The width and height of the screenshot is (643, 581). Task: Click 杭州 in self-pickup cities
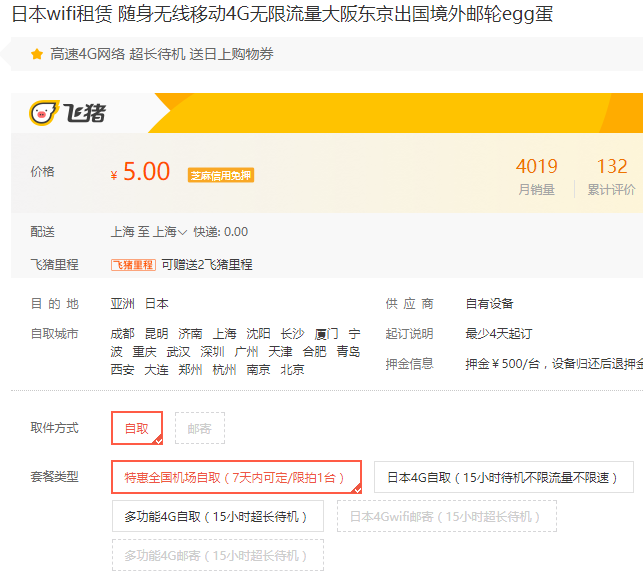pyautogui.click(x=224, y=370)
